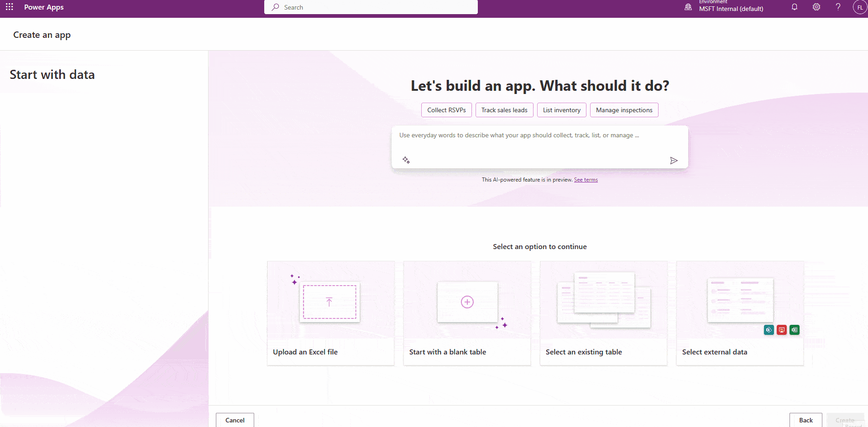Open the Microsoft 365 app launcher

[10, 7]
